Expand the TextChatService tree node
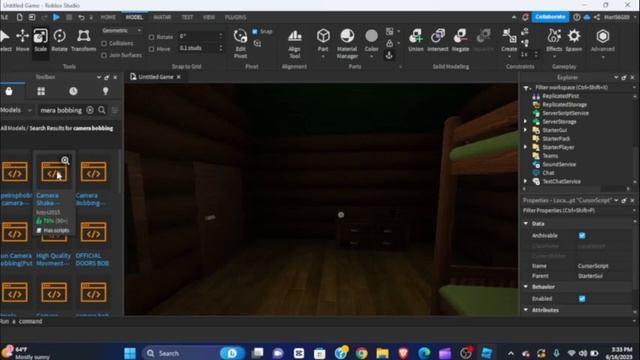This screenshot has width=640, height=360. click(526, 181)
